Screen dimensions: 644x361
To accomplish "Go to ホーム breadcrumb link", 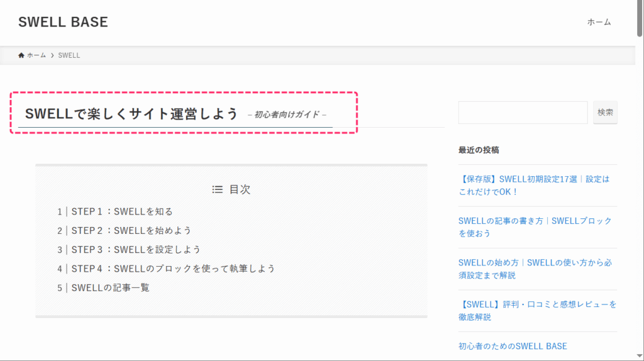I will 36,55.
